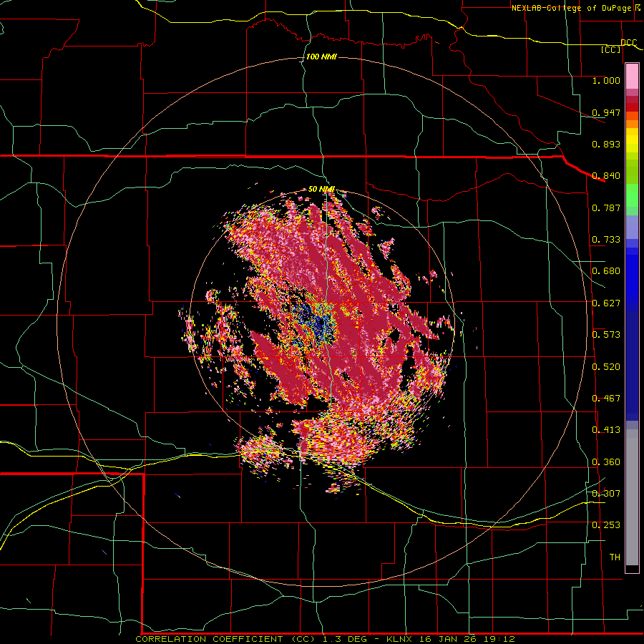Click the 0.413 legend value
Screen dimensions: 644x644
[606, 430]
